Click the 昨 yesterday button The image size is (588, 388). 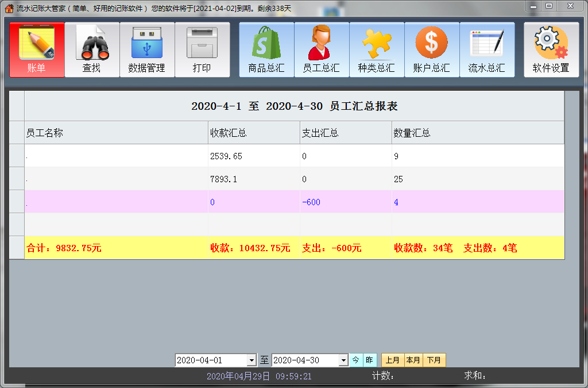tap(370, 360)
